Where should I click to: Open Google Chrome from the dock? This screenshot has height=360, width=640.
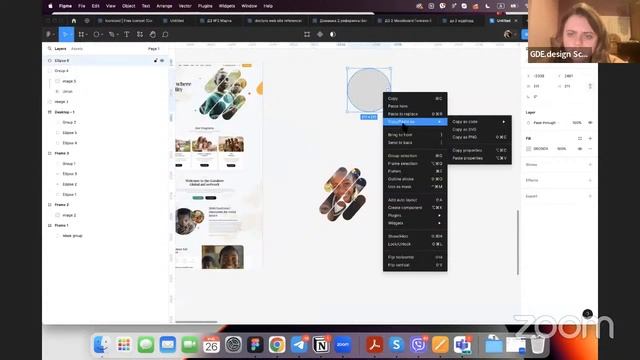277,344
